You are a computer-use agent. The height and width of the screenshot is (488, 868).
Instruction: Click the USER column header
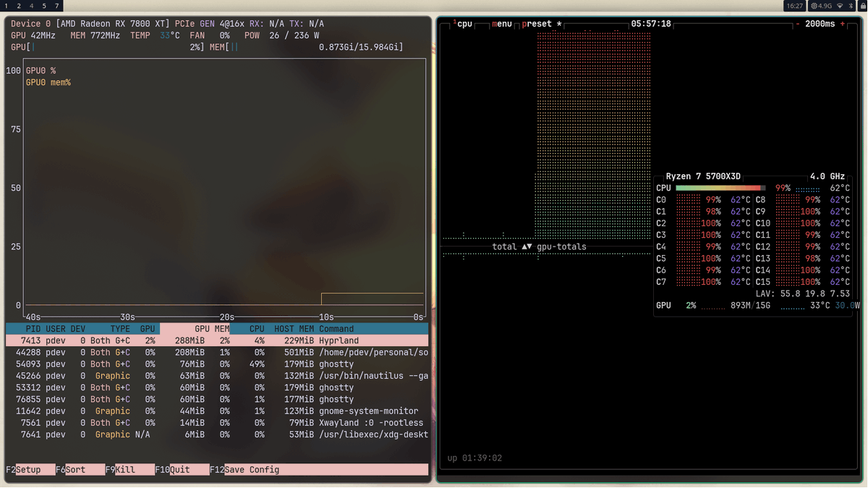pyautogui.click(x=56, y=329)
